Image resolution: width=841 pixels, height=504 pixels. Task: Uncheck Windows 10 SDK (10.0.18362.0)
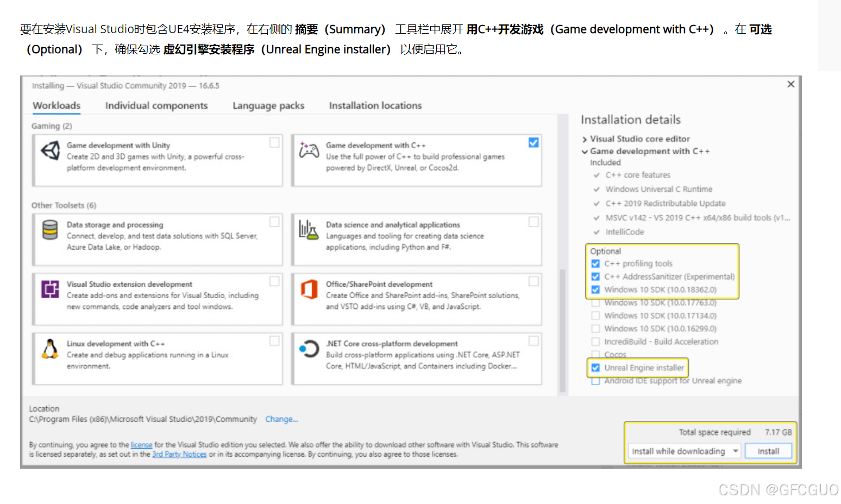(595, 289)
